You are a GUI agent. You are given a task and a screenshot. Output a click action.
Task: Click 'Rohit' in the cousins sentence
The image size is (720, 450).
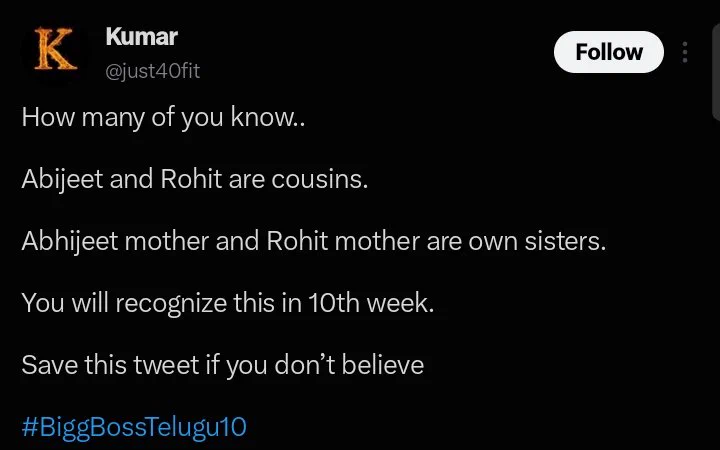(191, 179)
